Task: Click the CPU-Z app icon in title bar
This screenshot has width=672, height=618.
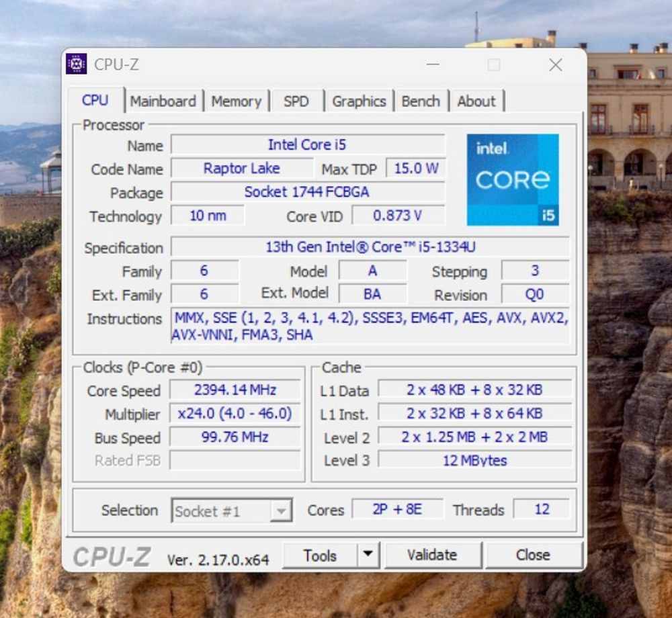Action: [77, 64]
